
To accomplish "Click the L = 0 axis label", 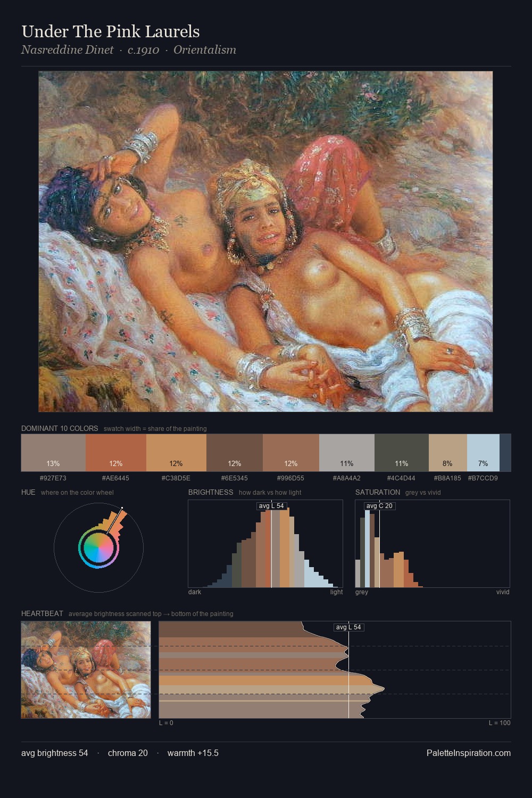I will pos(167,722).
